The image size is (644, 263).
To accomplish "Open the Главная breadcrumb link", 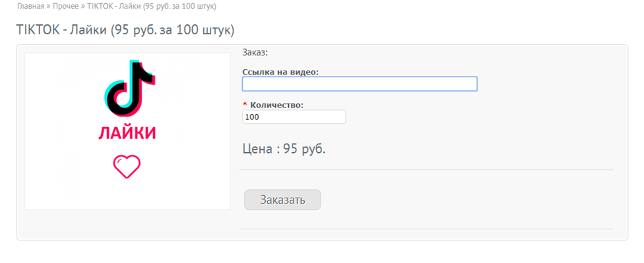I will (30, 7).
